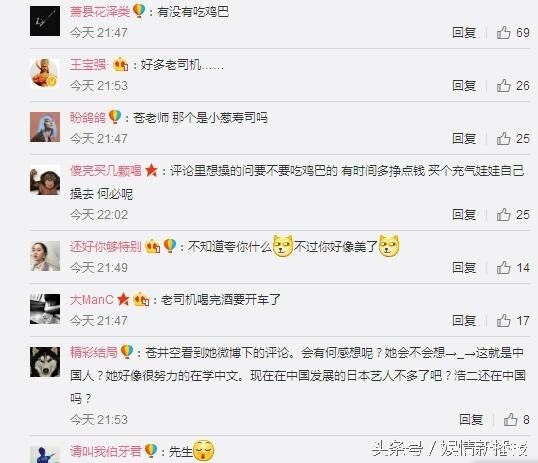Like the comment showing 14 likes

[x=503, y=267]
